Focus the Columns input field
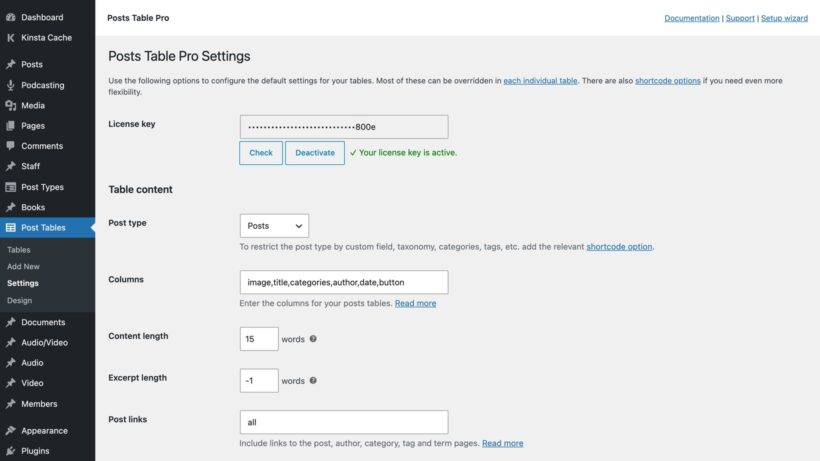820x461 pixels. click(x=344, y=282)
